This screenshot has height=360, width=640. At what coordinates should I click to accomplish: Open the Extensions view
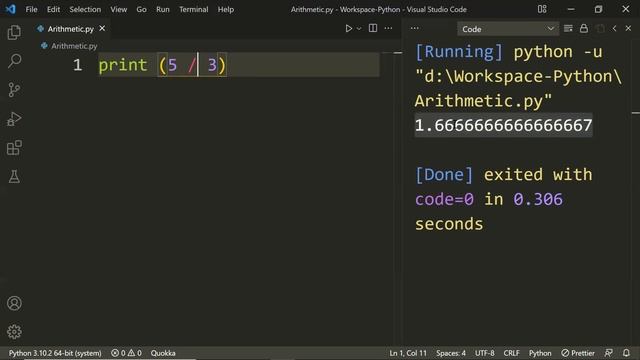14,148
